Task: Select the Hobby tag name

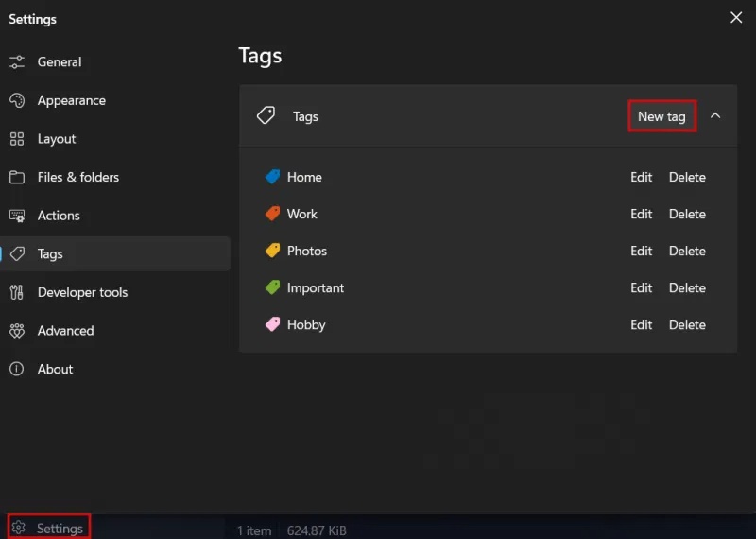Action: 306,324
